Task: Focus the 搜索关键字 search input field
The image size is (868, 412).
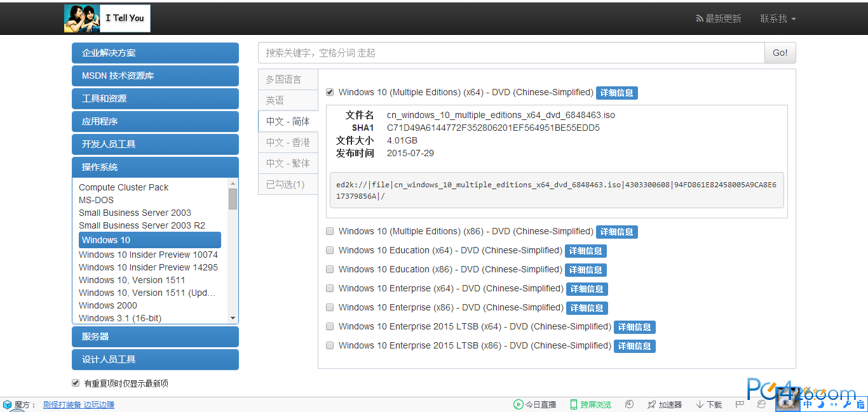Action: [x=511, y=53]
